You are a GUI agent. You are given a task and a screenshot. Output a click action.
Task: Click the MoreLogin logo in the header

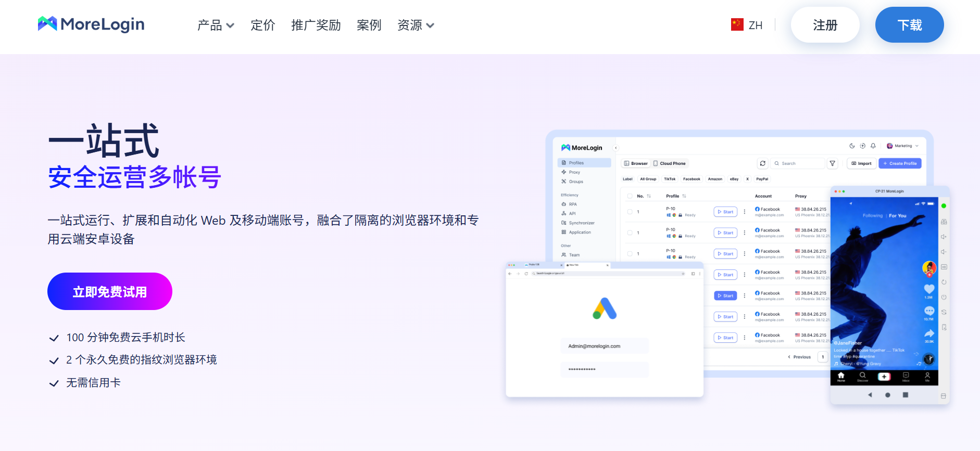91,24
